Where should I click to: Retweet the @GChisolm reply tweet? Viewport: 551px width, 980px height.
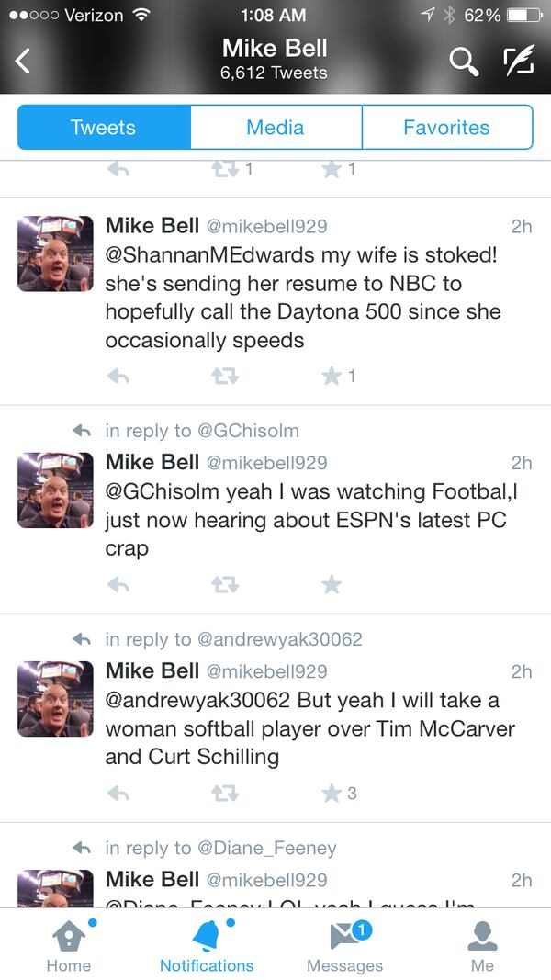pos(225,584)
